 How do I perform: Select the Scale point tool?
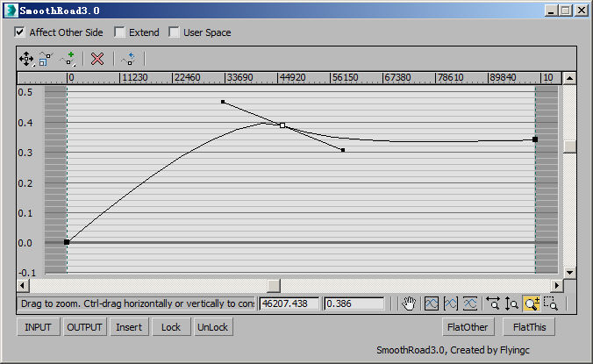point(45,59)
